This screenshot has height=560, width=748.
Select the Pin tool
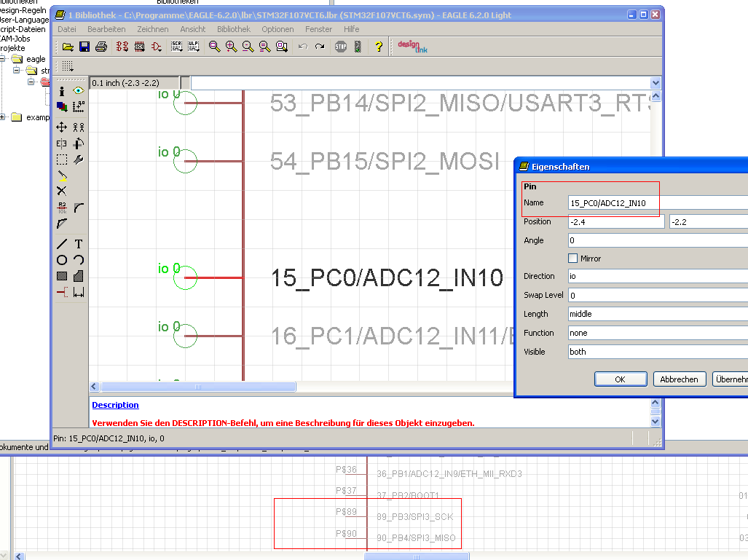click(x=61, y=292)
